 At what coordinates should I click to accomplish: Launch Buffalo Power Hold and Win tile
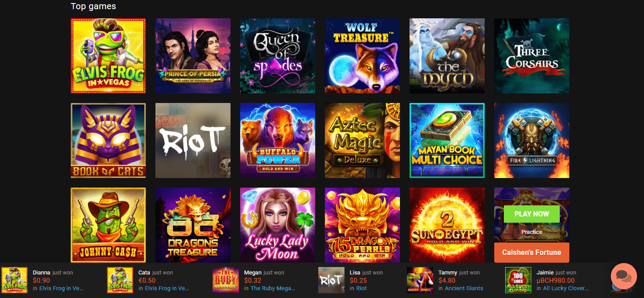[x=278, y=140]
